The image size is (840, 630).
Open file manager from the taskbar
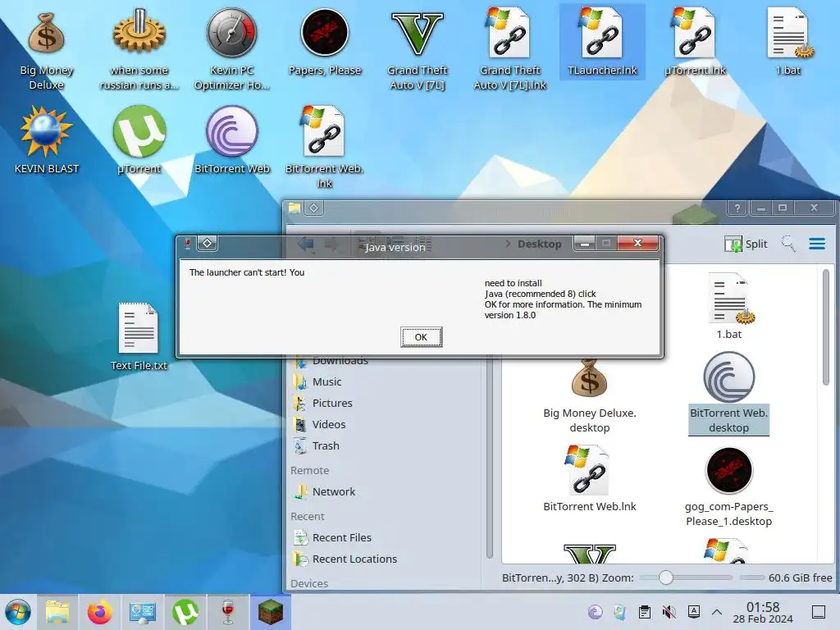[57, 612]
